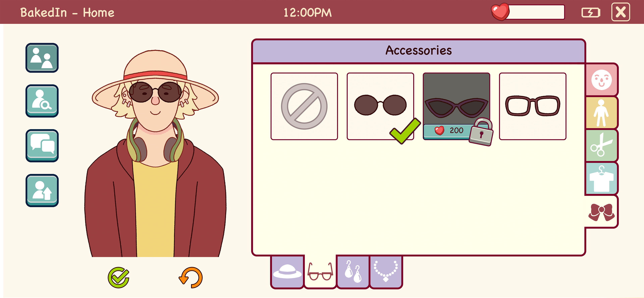Click the search people icon
644x298 pixels.
tap(42, 101)
